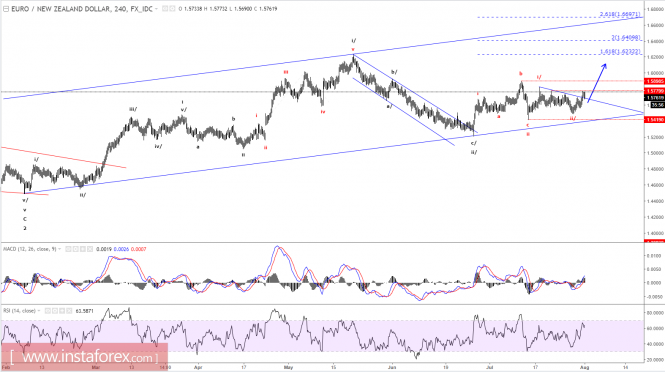
Task: Select the blue upward forecast arrow
Action: pyautogui.click(x=597, y=82)
